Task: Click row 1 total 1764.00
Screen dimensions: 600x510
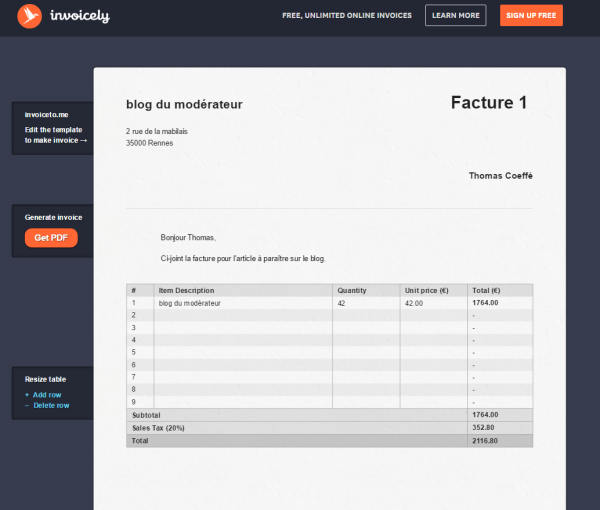Action: point(485,303)
